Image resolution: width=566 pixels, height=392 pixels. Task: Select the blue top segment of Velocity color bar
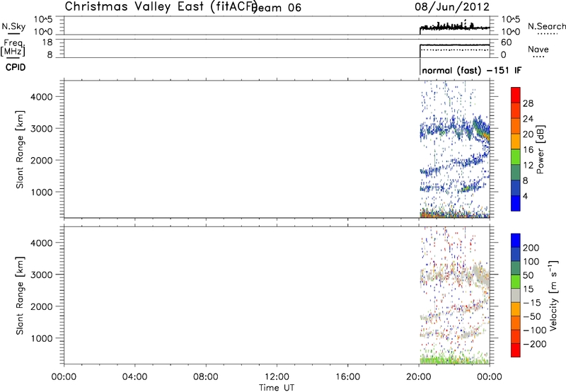[x=516, y=241]
